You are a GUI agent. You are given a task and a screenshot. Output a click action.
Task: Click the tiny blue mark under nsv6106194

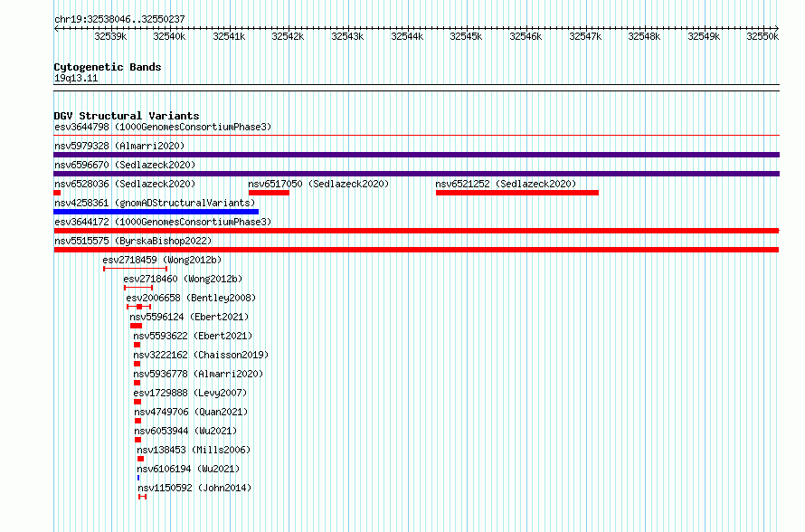click(138, 478)
